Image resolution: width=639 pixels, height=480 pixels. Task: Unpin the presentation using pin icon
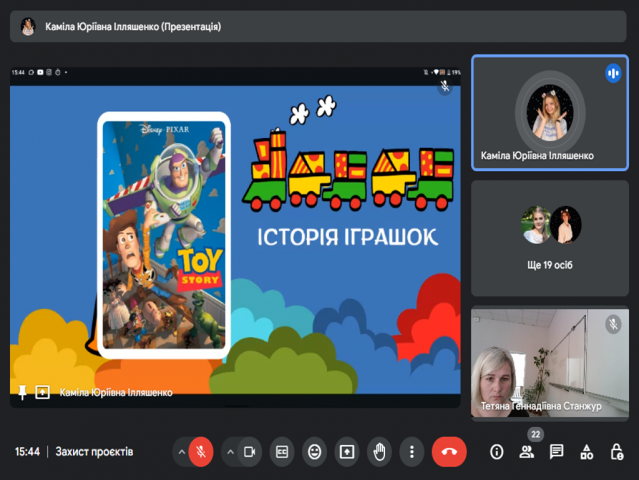(x=22, y=392)
